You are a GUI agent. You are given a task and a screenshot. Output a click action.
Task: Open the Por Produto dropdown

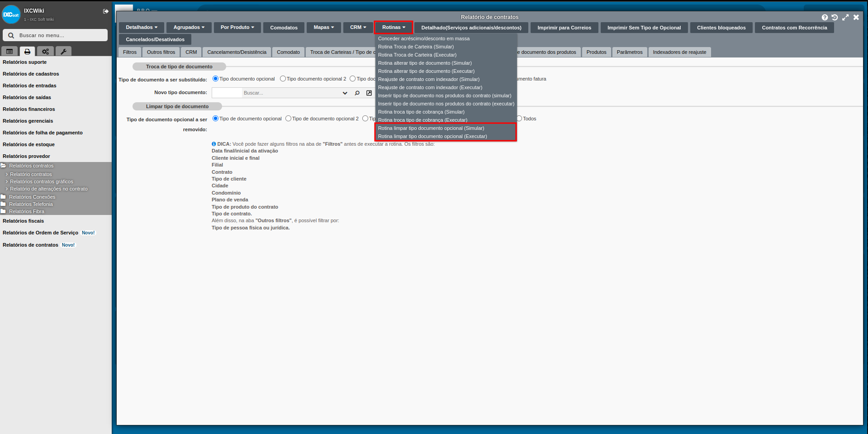coord(237,28)
